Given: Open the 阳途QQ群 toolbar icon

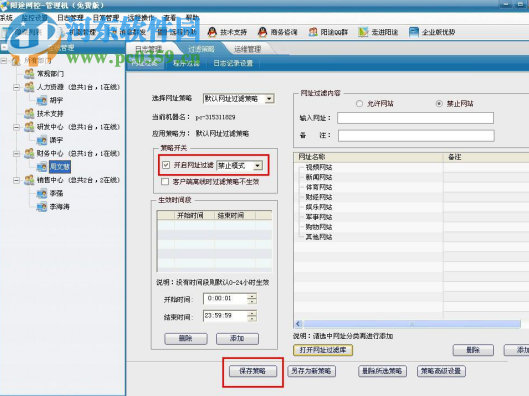Looking at the screenshot, I should tap(313, 32).
